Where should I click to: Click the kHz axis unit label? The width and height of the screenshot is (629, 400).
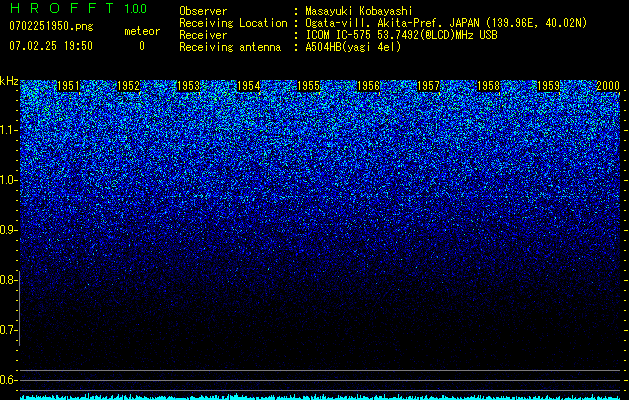(x=9, y=81)
